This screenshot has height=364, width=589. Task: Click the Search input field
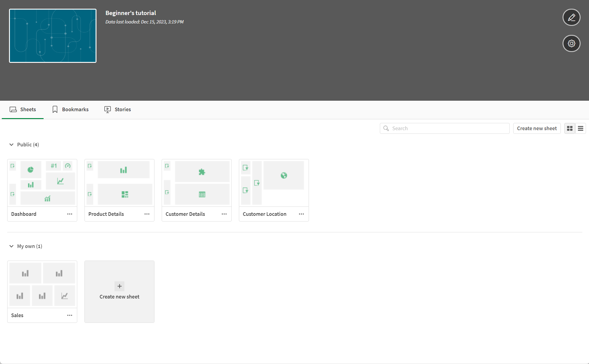point(444,128)
